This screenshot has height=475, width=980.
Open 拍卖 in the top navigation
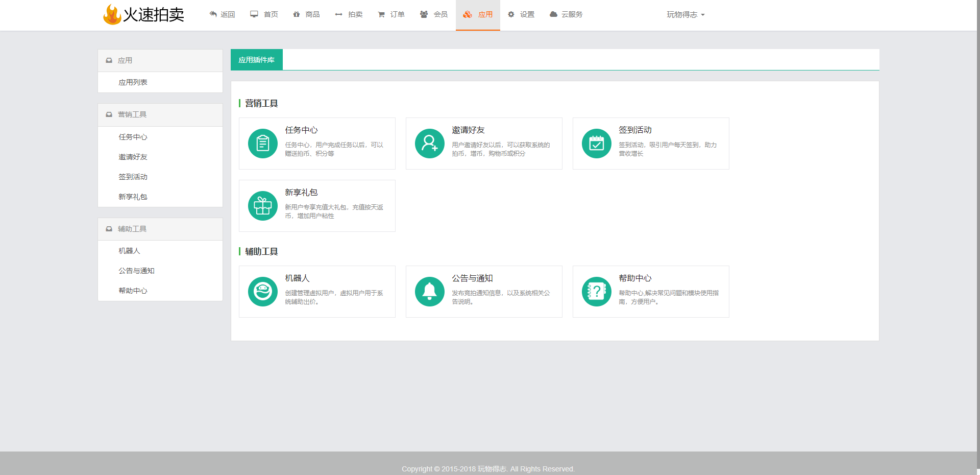[349, 14]
